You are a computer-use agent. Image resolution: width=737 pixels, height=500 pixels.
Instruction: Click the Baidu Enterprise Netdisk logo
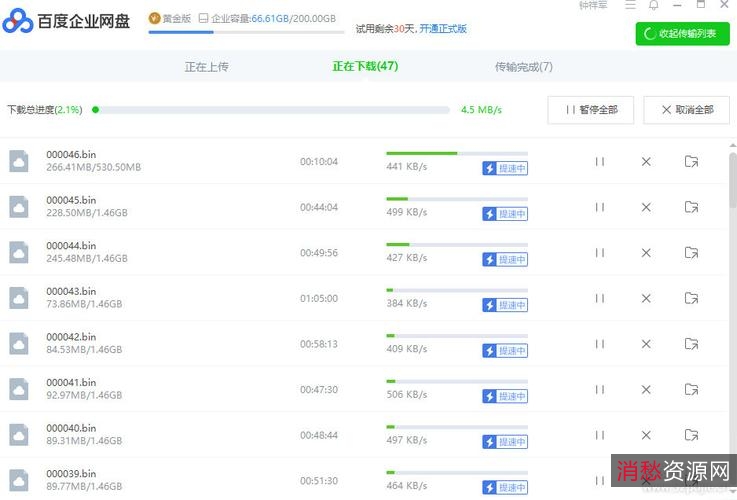tap(66, 21)
